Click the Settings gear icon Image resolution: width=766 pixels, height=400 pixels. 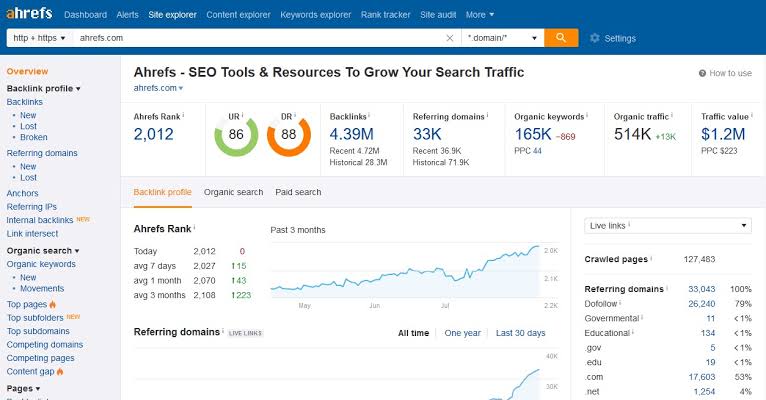coord(595,38)
